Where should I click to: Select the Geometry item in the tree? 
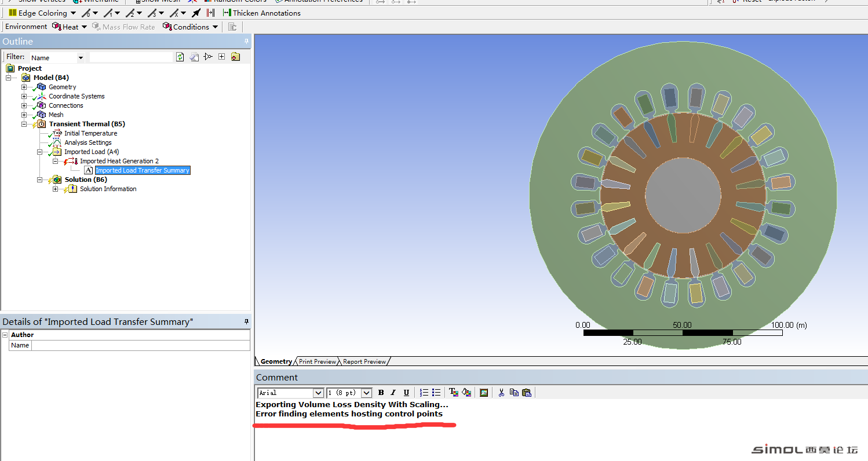(62, 87)
